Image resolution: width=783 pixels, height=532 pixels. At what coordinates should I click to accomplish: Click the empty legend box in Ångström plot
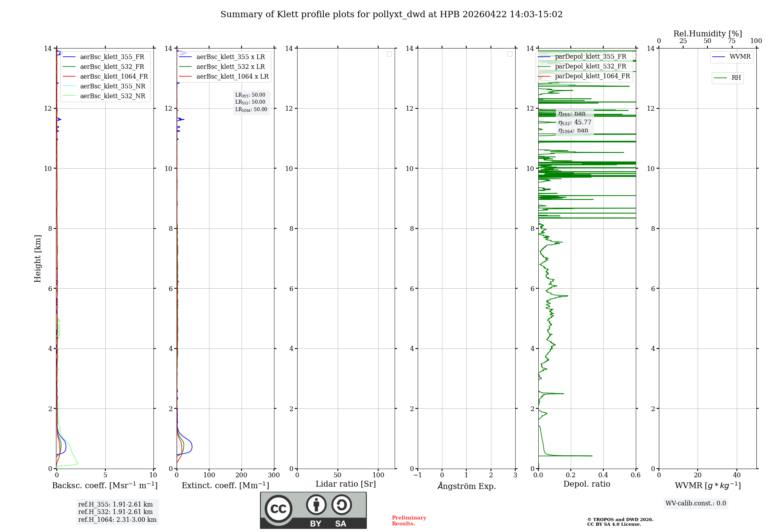(x=510, y=54)
